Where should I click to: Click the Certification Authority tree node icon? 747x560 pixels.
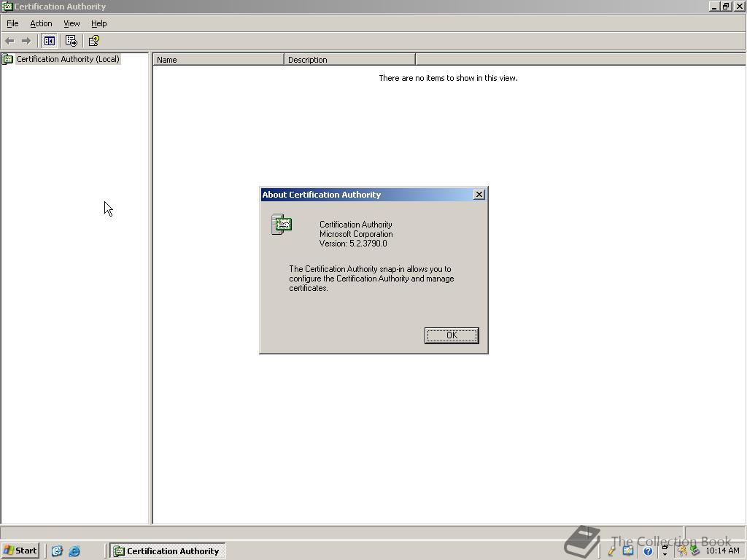click(7, 59)
